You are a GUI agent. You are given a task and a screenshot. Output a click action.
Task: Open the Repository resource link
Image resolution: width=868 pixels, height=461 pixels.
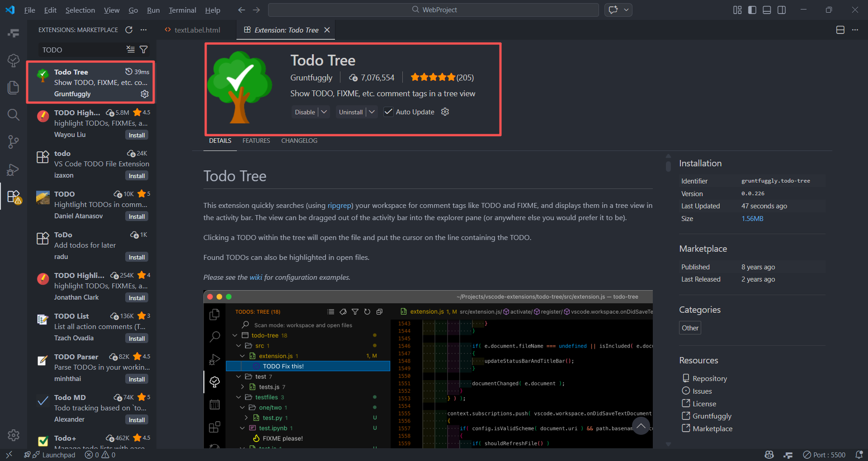coord(710,378)
